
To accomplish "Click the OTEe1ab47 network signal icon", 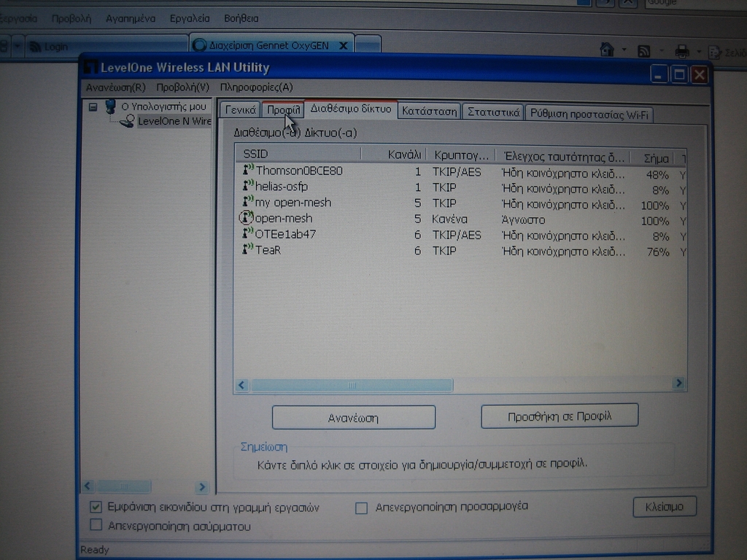I will (x=248, y=233).
